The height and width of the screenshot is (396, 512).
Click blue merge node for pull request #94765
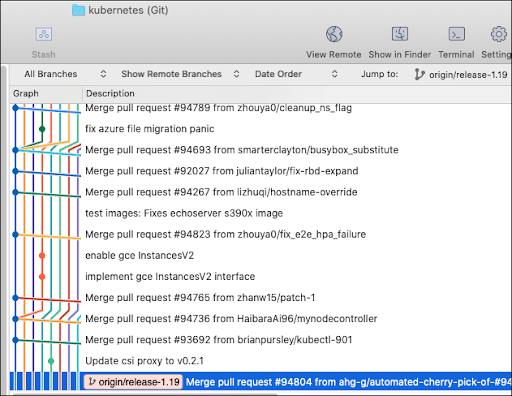pos(15,297)
